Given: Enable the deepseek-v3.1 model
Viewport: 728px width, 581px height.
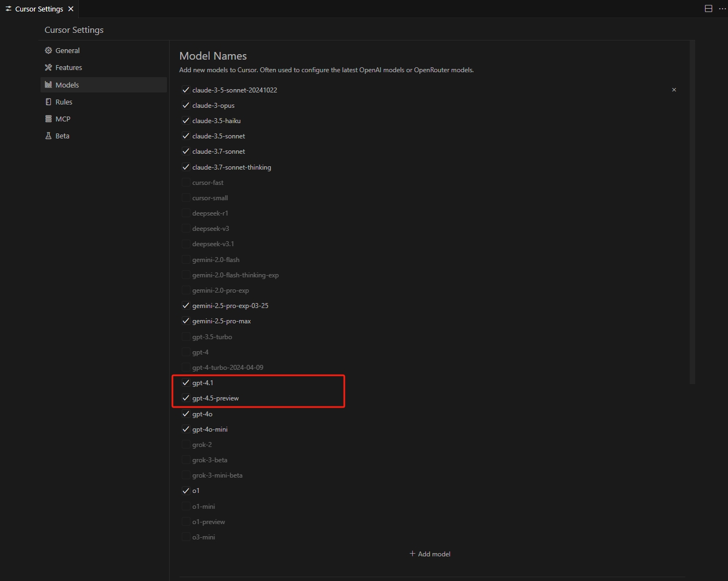Looking at the screenshot, I should point(186,243).
